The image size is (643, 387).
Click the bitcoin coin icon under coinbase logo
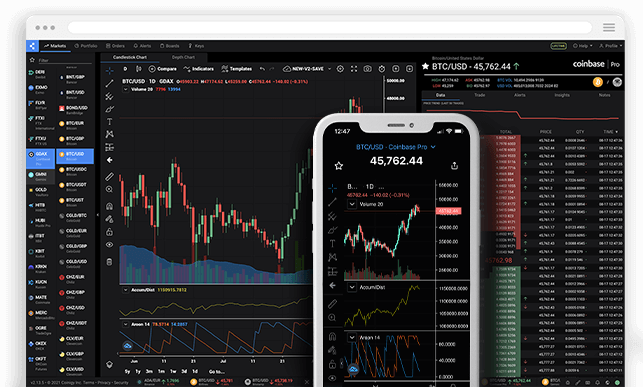pyautogui.click(x=597, y=82)
